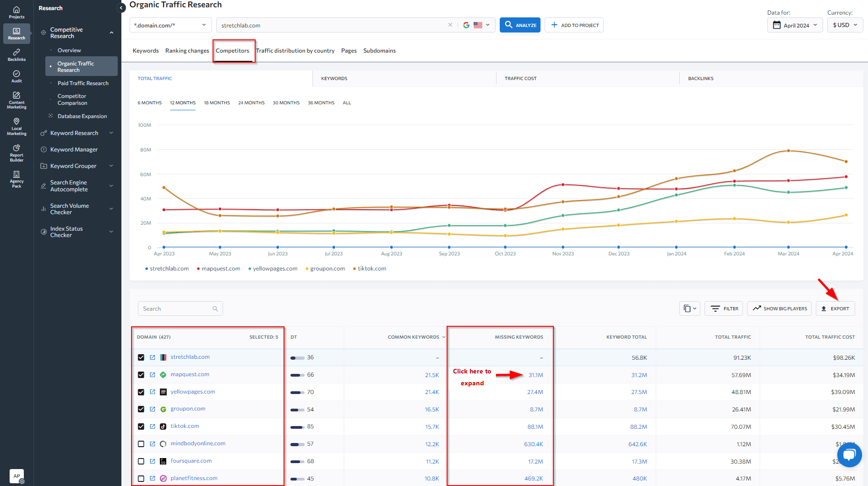This screenshot has width=868, height=486.
Task: Open yellowpages.com external link icon
Action: coord(153,392)
